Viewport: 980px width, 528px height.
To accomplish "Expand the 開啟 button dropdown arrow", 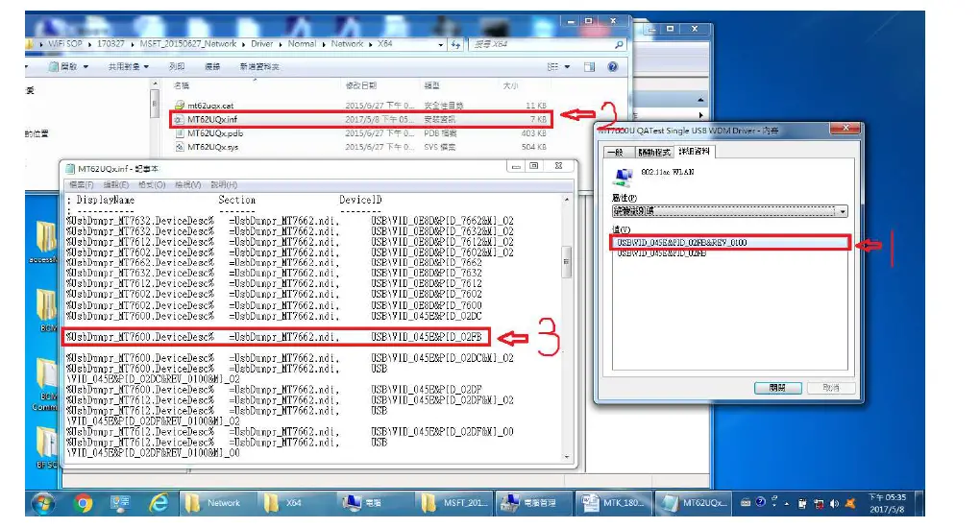I will (86, 67).
